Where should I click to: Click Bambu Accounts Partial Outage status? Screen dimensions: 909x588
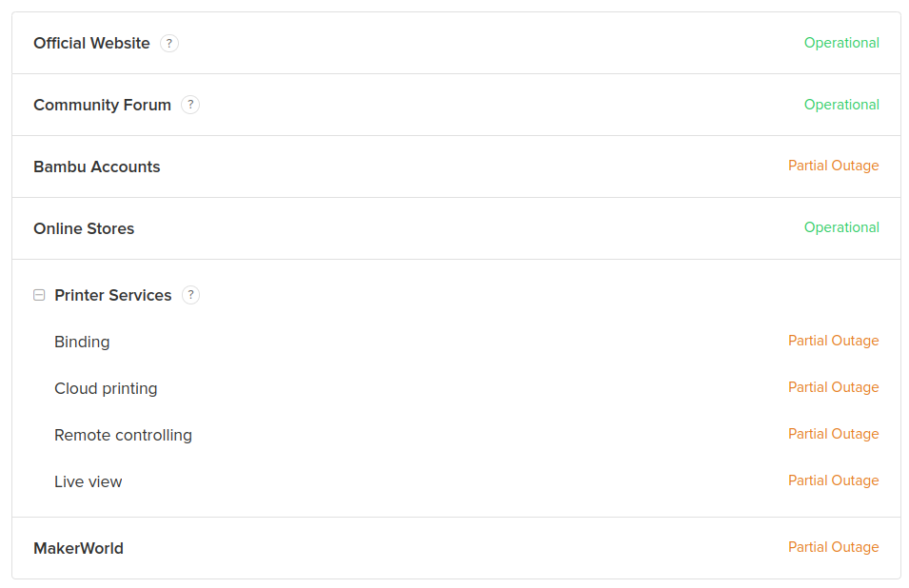click(x=833, y=166)
